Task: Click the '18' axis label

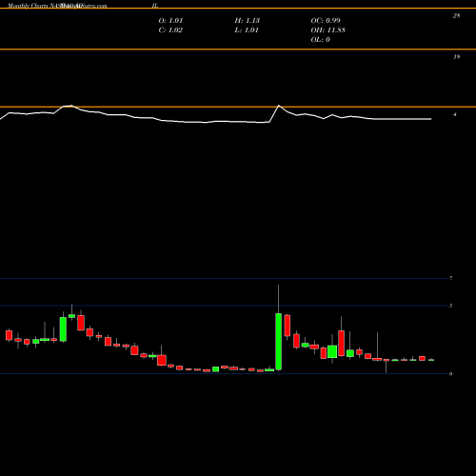Action: coord(456,57)
